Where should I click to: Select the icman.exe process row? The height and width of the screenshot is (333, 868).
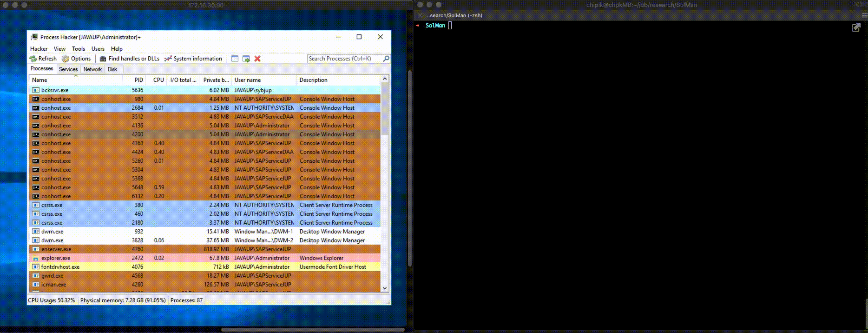click(204, 285)
